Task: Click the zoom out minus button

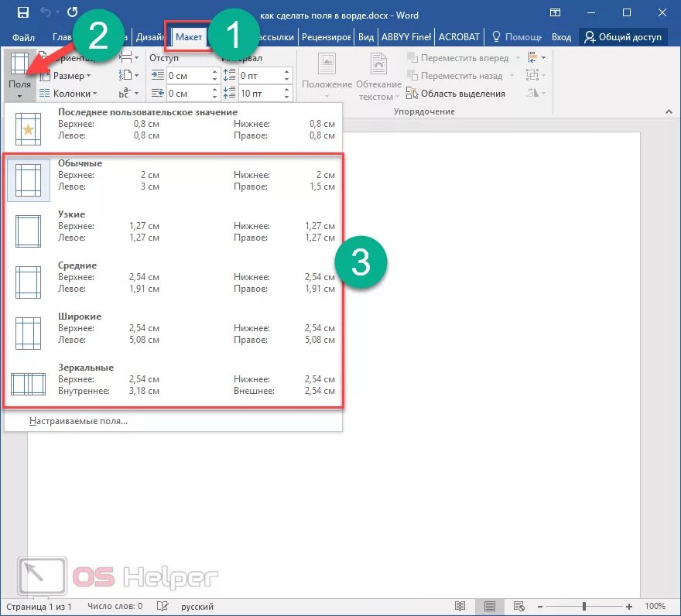Action: (x=540, y=607)
